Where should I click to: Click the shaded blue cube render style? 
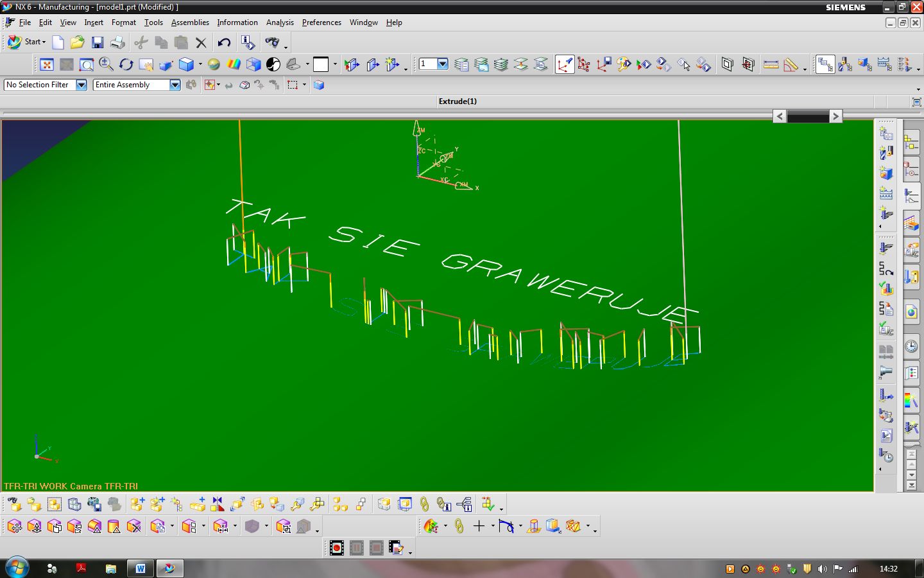tap(186, 64)
